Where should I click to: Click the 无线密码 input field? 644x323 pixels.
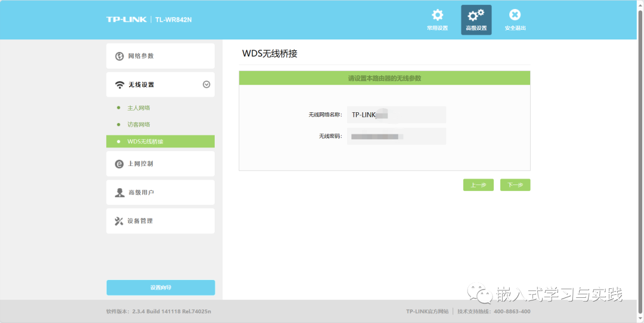pyautogui.click(x=397, y=136)
